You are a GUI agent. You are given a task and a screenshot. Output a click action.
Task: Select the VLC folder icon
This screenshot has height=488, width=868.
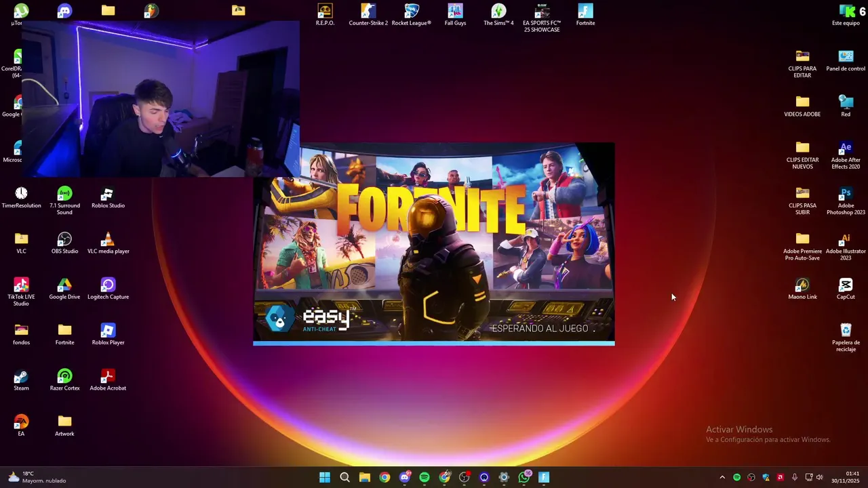[x=21, y=243]
